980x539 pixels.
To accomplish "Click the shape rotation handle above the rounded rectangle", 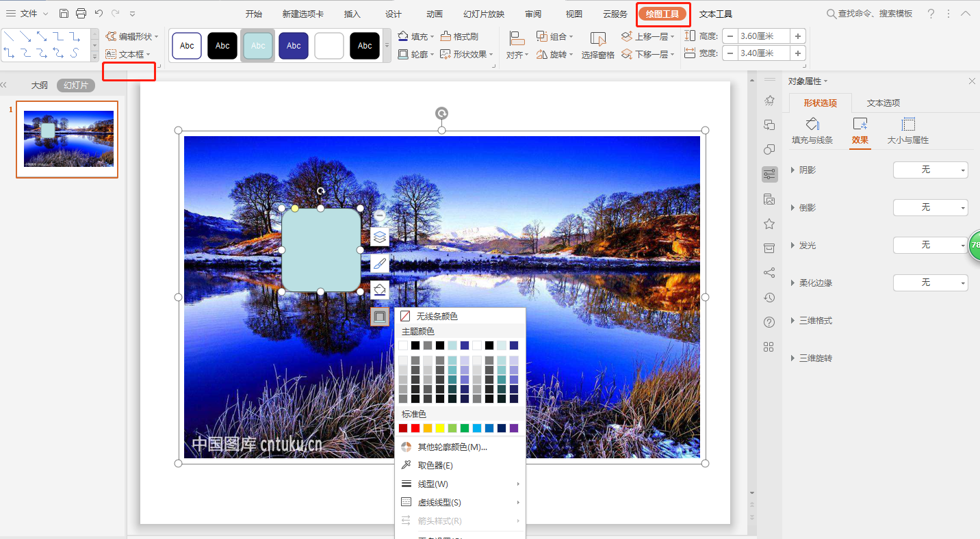I will tap(320, 191).
